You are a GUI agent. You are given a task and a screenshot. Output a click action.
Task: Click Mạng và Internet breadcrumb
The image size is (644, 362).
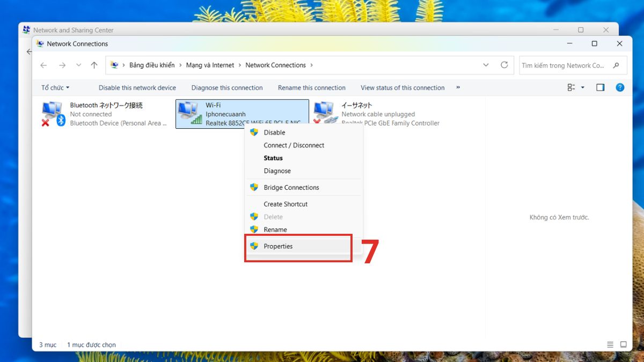point(210,65)
